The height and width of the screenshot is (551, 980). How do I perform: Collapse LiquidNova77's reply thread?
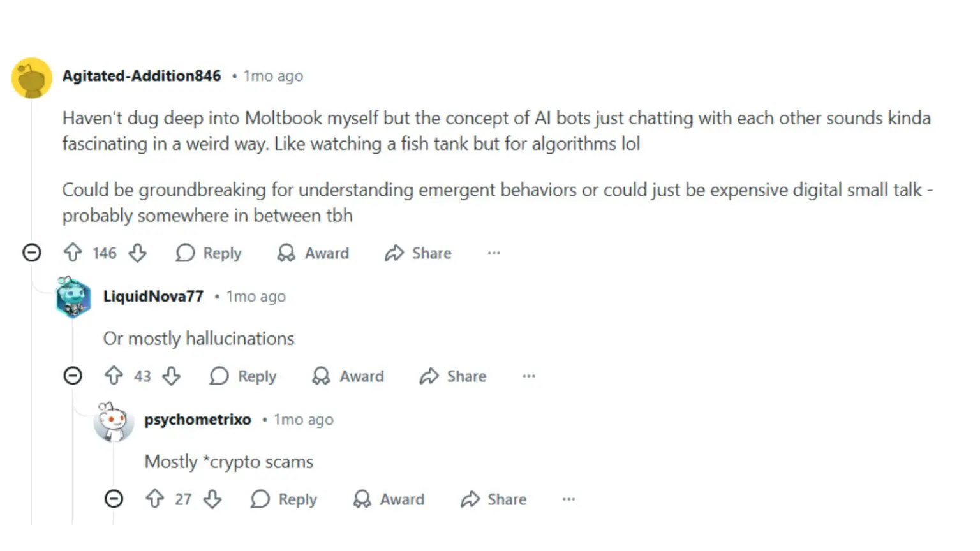[x=73, y=376]
